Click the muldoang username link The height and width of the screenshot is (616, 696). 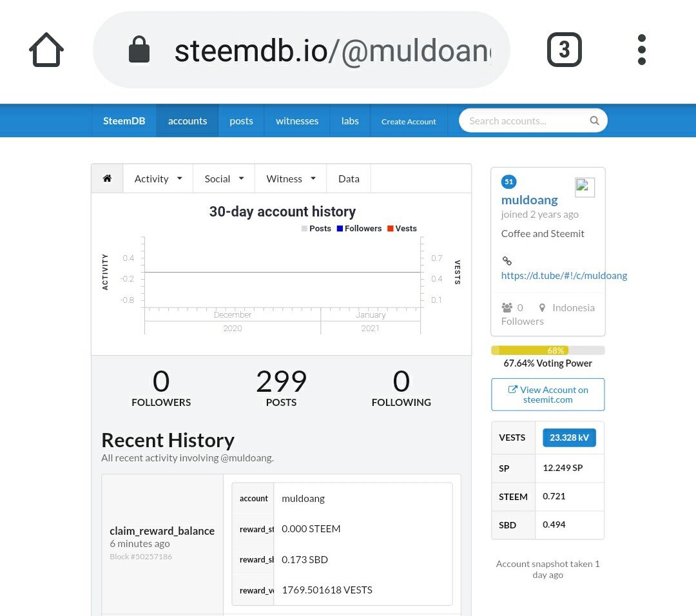[x=529, y=200]
